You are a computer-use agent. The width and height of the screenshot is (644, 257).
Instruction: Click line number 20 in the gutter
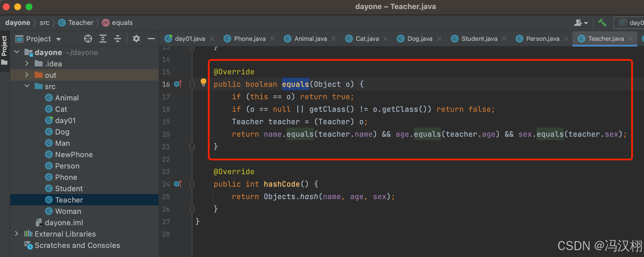click(x=166, y=134)
